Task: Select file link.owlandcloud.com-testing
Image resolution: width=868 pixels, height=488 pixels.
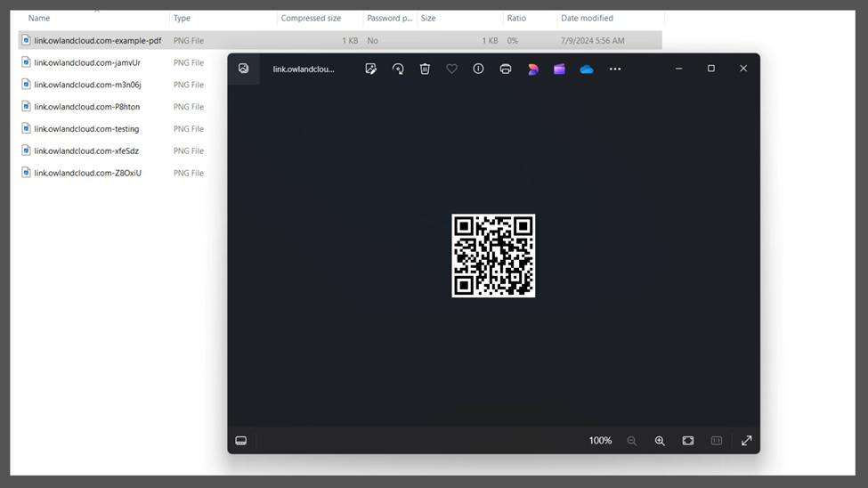Action: (86, 129)
